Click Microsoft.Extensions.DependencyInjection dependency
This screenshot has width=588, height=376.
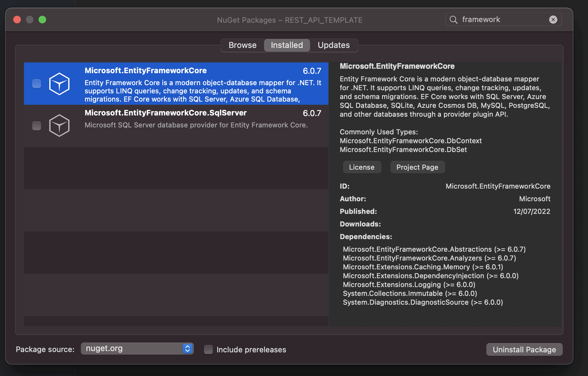tap(431, 276)
